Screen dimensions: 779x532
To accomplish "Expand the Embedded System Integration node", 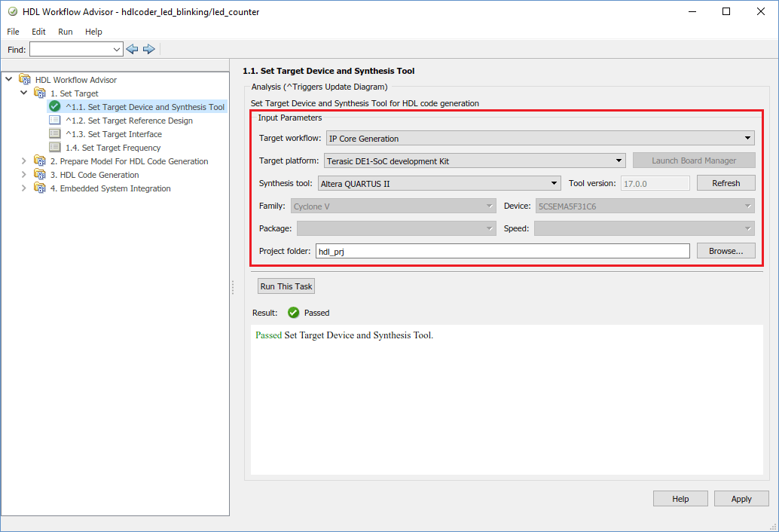I will click(24, 188).
